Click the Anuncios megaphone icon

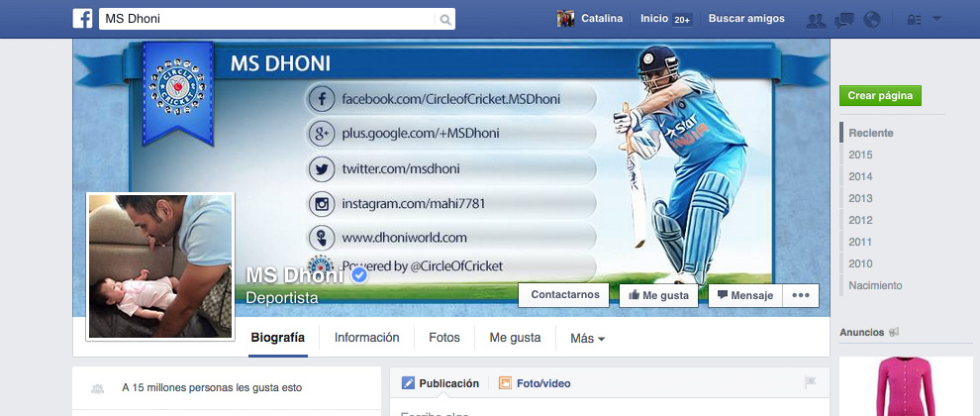(894, 332)
